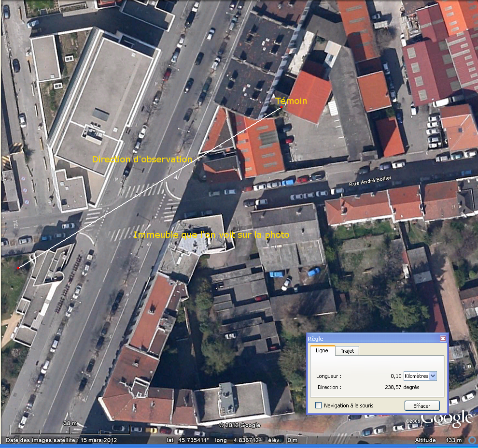
Task: Select the Ligne tab
Action: [322, 351]
